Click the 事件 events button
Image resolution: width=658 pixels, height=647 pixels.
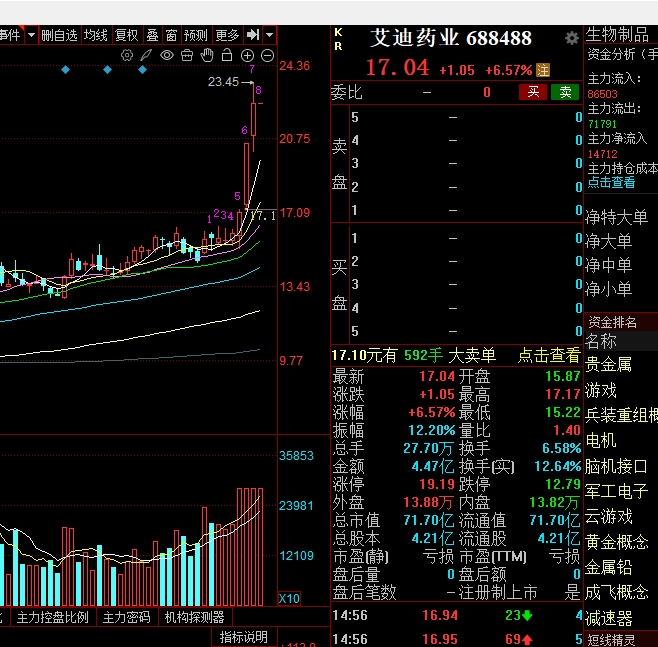click(10, 35)
